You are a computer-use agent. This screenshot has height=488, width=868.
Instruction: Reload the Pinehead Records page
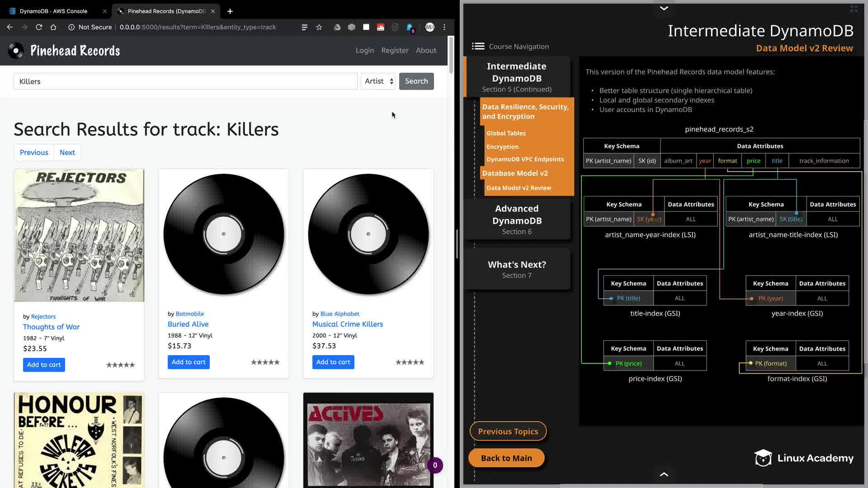pos(39,27)
